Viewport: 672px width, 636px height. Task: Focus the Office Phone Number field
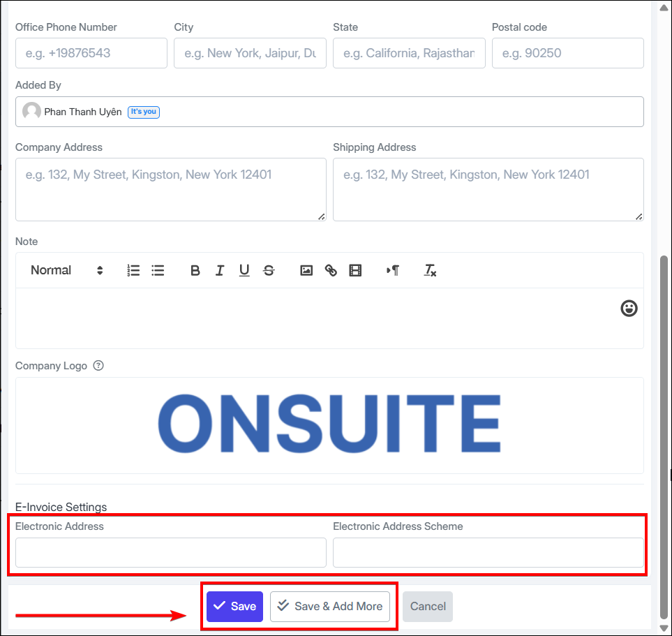coord(91,53)
